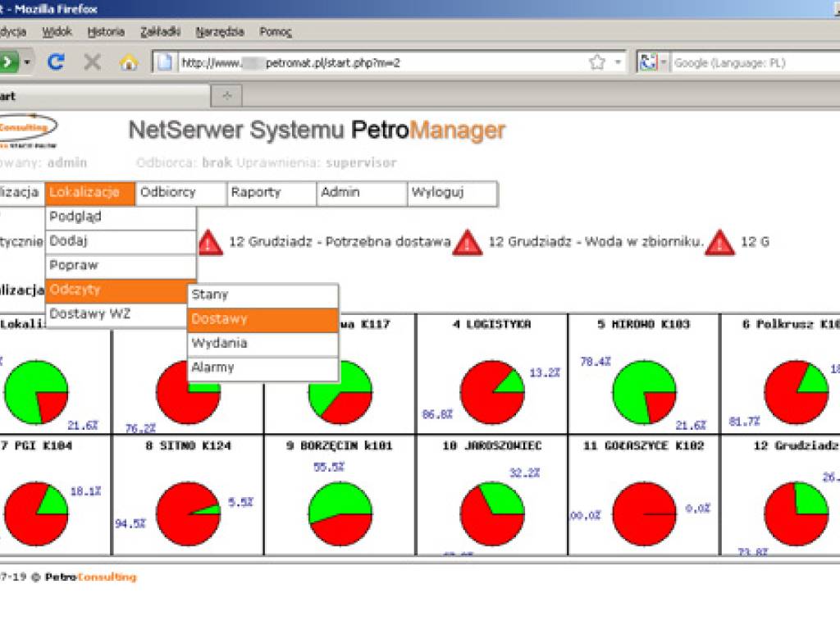Choose Podgląd from Lokalizacje dropdown
Screen dimensions: 840x630
click(x=121, y=217)
